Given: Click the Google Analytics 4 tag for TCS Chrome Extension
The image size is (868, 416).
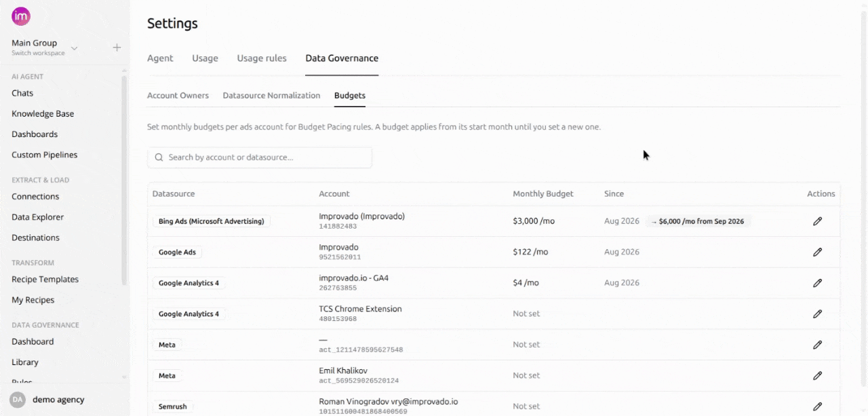Looking at the screenshot, I should 189,314.
